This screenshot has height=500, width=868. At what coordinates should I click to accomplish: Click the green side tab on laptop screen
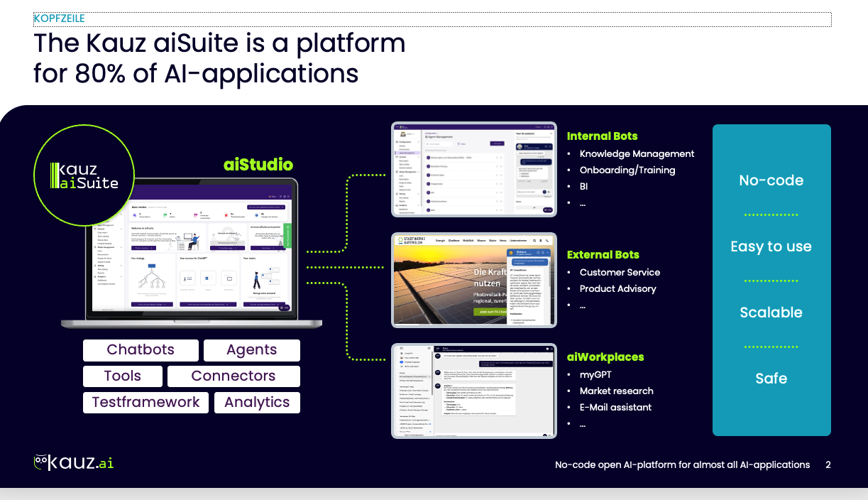coord(287,235)
